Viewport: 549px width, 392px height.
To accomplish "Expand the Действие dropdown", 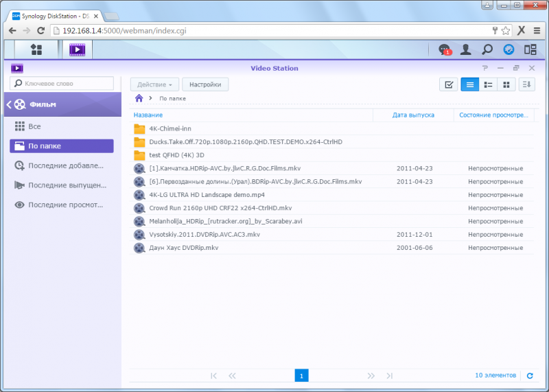I will pyautogui.click(x=154, y=84).
